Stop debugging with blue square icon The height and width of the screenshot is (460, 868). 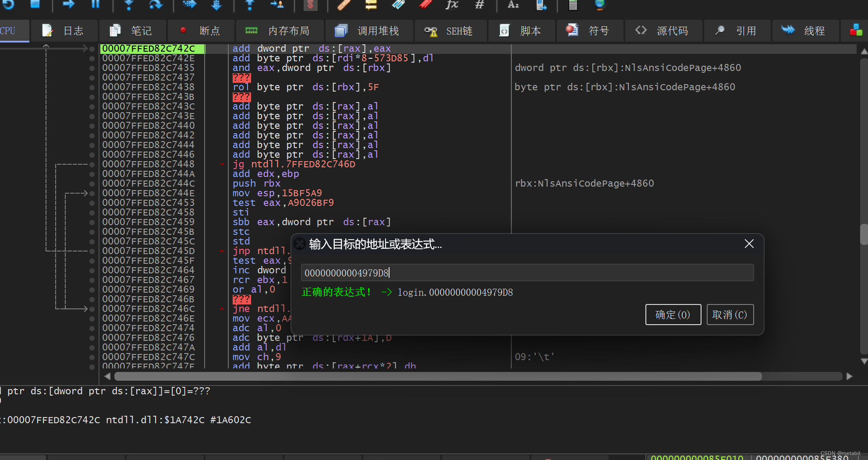(x=36, y=5)
